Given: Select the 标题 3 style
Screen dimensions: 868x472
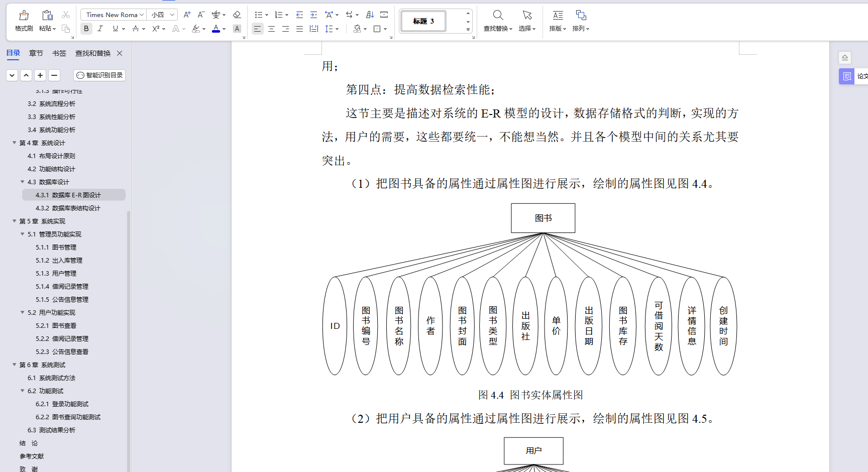Looking at the screenshot, I should pos(423,21).
